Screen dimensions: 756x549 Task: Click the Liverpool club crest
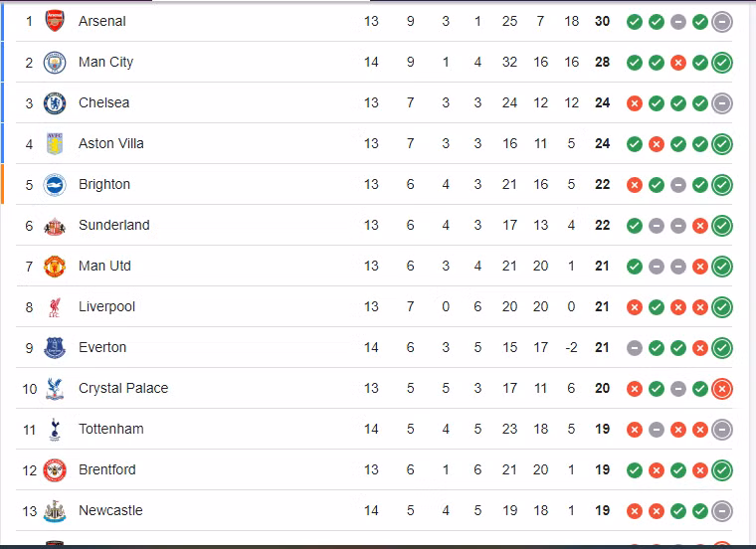(55, 306)
